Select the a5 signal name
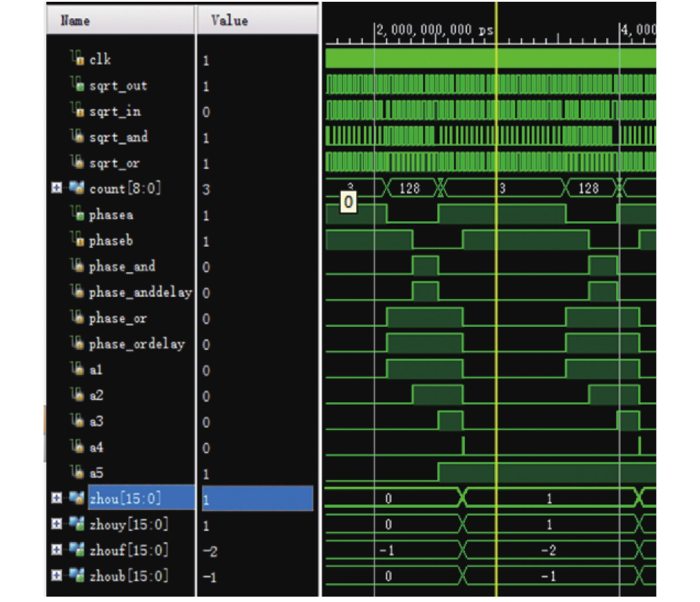The width and height of the screenshot is (700, 602). pos(96,473)
